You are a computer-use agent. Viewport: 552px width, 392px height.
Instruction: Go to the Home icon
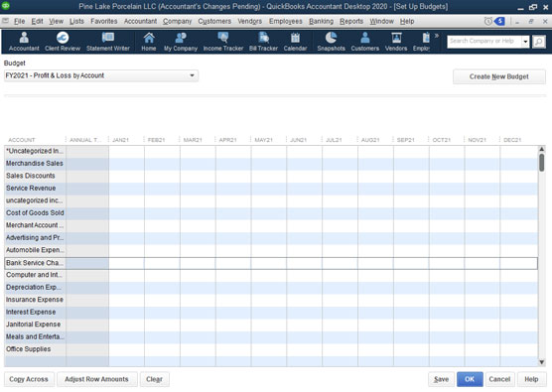coord(149,42)
